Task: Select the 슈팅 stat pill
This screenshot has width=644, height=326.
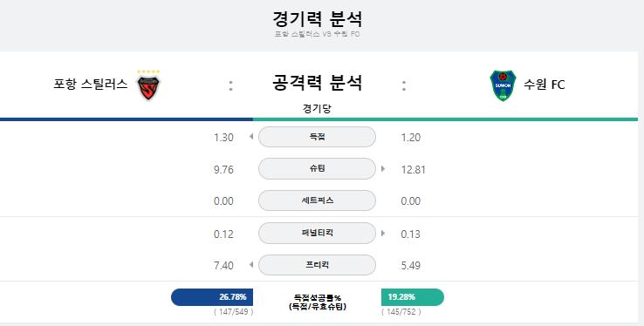Action: pos(317,168)
